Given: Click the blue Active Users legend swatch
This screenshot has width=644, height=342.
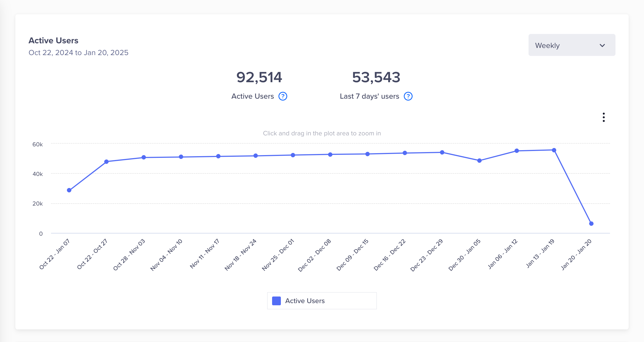Looking at the screenshot, I should (x=276, y=301).
